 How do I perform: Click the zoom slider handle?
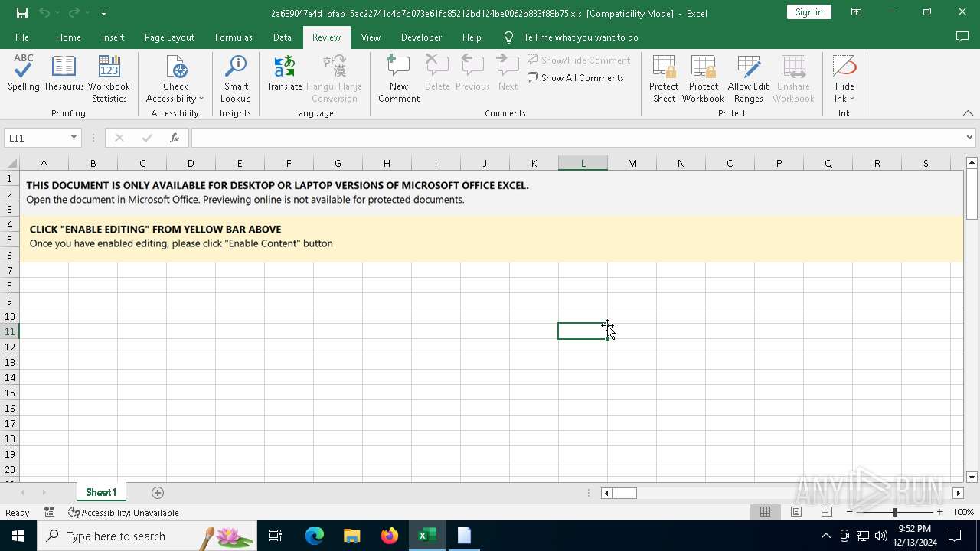coord(895,512)
